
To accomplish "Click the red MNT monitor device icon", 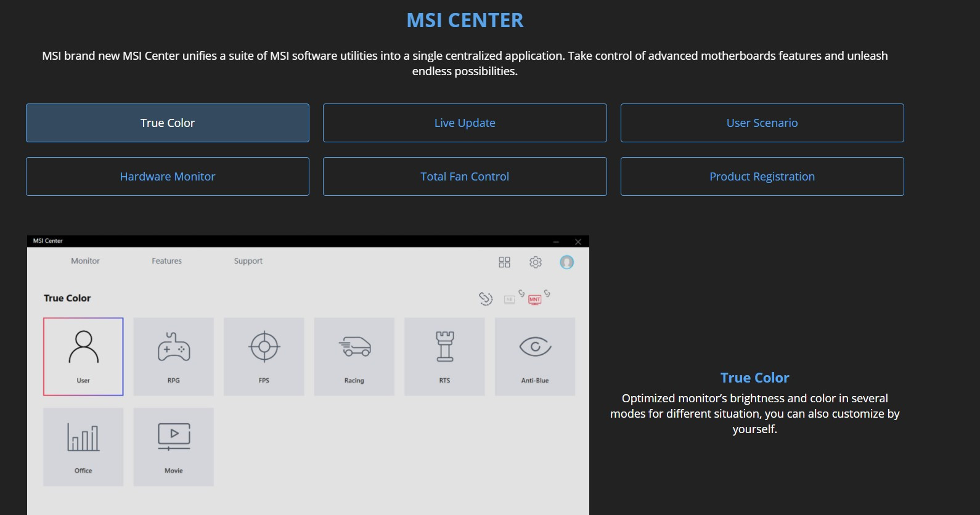I will [534, 300].
